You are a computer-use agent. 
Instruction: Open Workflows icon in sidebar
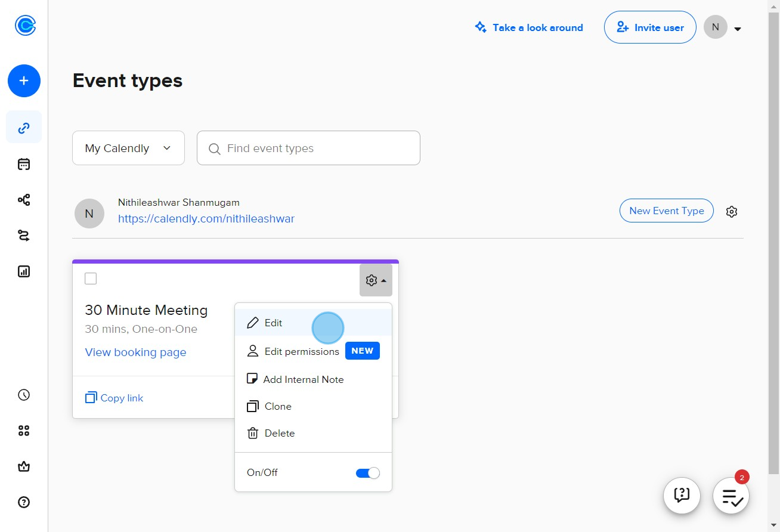(24, 200)
